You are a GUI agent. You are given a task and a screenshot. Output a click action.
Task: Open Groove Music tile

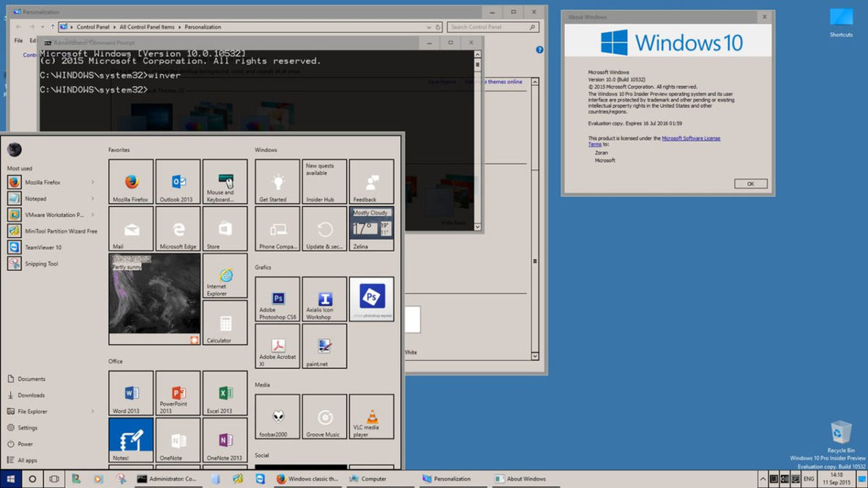coord(324,417)
